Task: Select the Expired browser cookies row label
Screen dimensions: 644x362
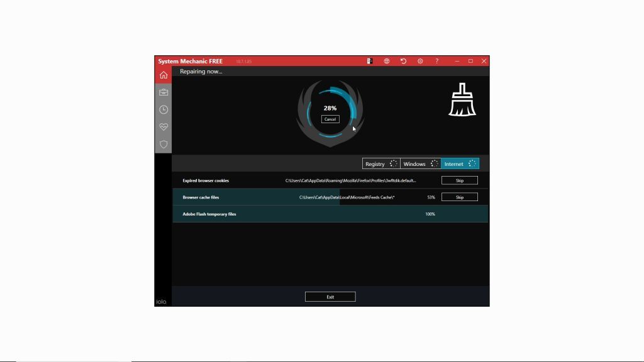Action: [x=206, y=180]
